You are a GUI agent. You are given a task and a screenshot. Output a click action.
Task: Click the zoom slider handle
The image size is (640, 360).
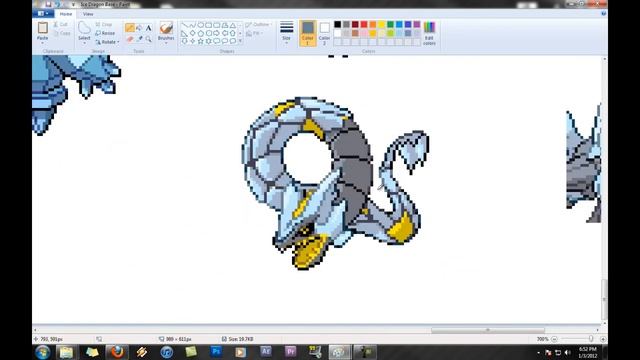pos(591,339)
